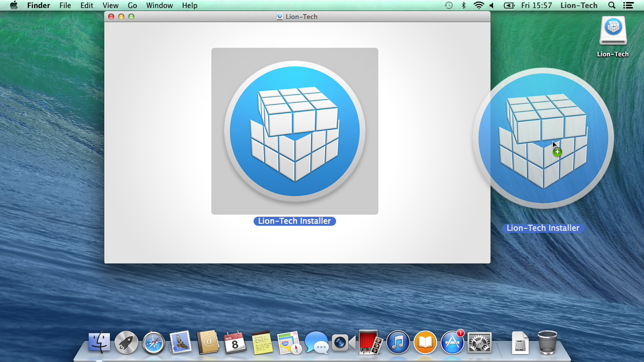Open the Finder menu
The width and height of the screenshot is (644, 362).
pyautogui.click(x=38, y=6)
